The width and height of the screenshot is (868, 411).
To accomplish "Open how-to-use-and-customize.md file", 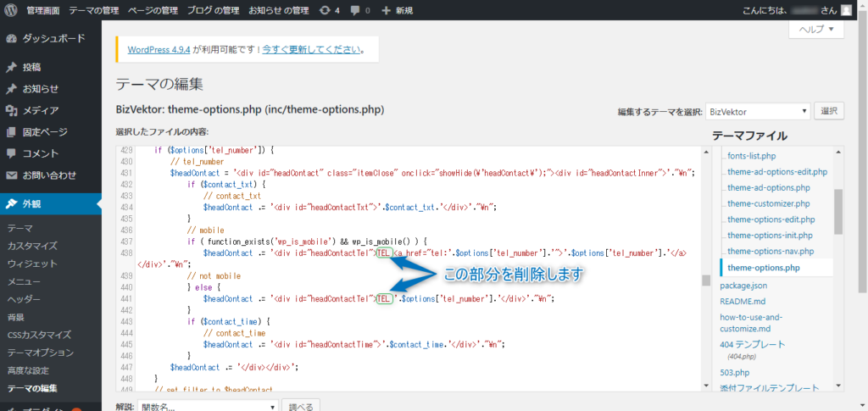I will click(x=753, y=323).
